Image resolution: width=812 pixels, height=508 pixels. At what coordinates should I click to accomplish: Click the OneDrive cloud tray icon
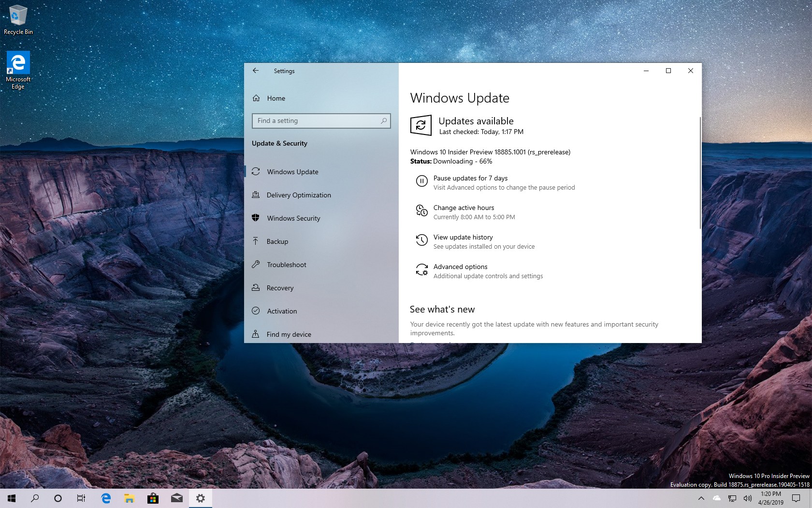point(717,498)
